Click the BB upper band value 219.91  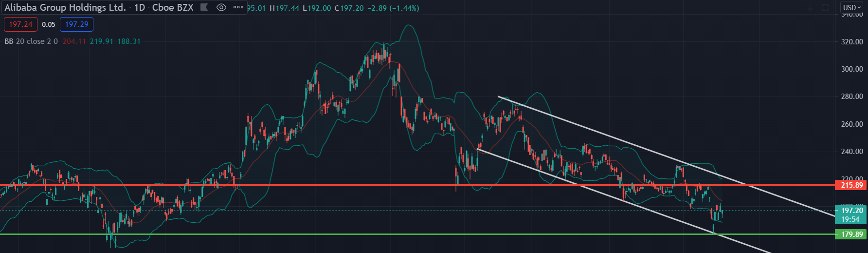point(101,41)
